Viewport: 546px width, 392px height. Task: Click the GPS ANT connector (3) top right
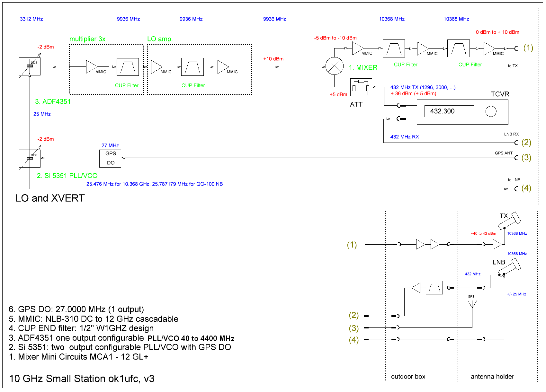[516, 158]
